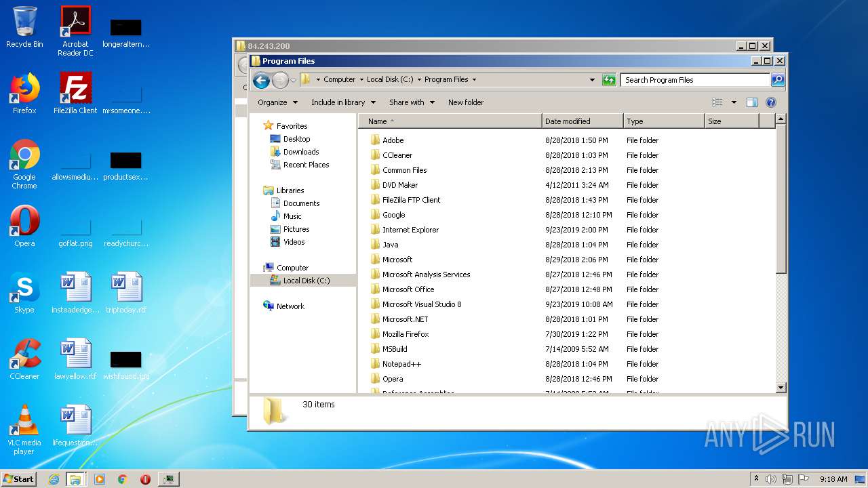
Task: Select the DVD Maker folder
Action: pos(400,185)
